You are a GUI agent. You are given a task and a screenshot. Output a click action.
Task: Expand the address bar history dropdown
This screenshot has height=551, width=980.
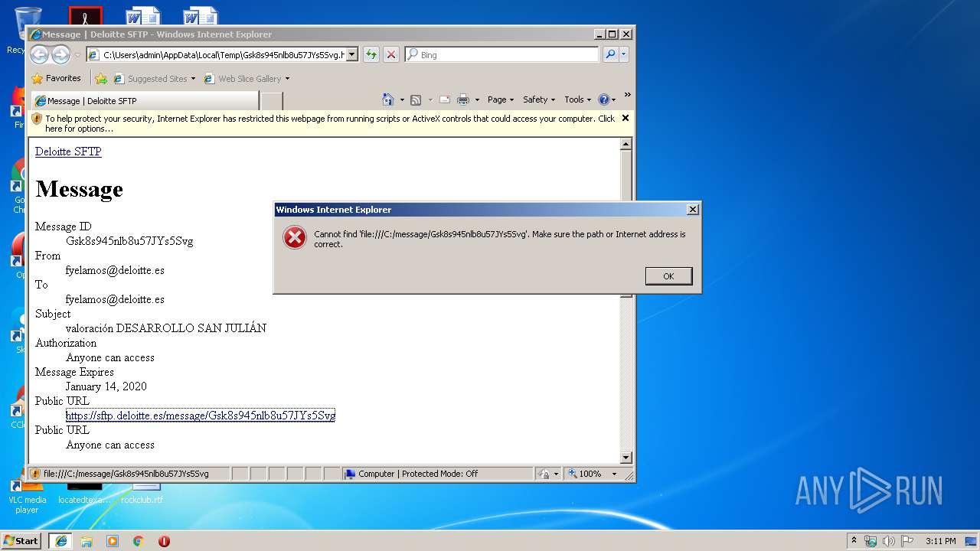[352, 54]
